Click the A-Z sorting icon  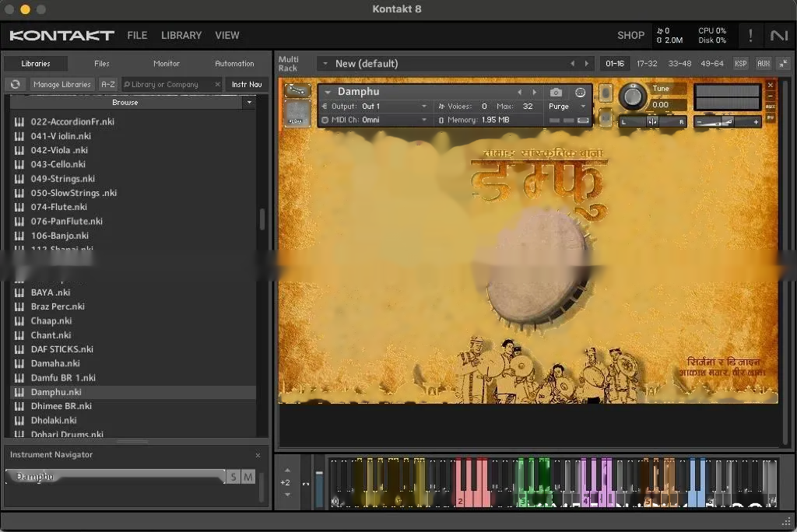pyautogui.click(x=107, y=84)
